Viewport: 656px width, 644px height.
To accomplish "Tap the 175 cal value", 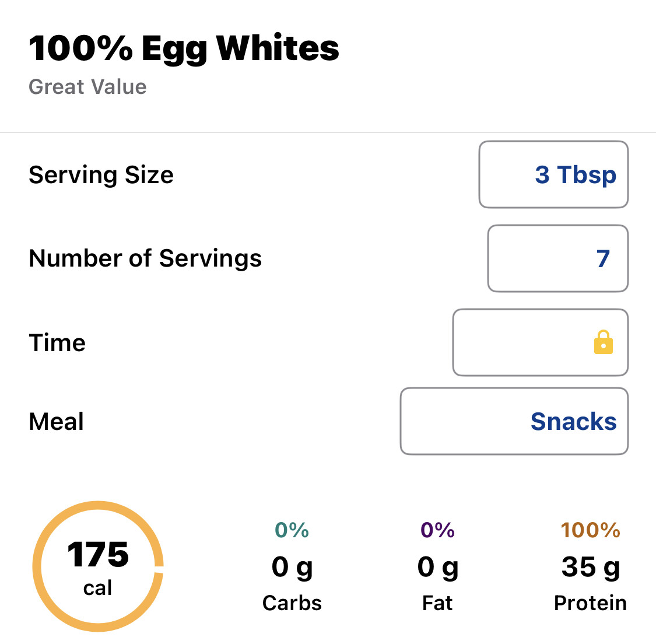I will coord(98,555).
